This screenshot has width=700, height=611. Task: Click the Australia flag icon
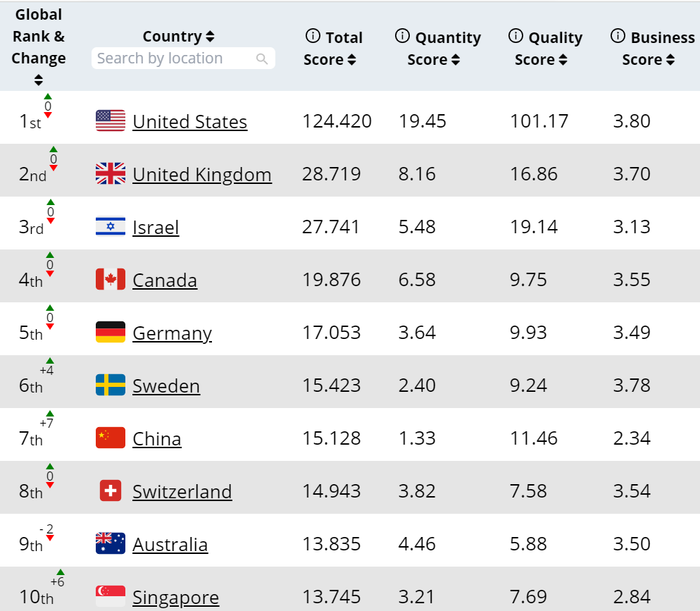pyautogui.click(x=111, y=543)
